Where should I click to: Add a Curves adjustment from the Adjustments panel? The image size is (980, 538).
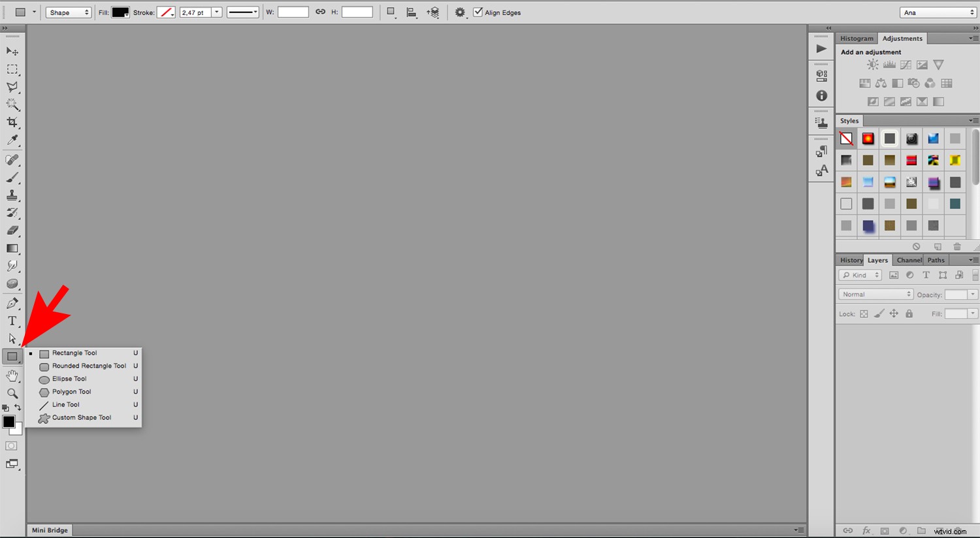click(x=906, y=65)
